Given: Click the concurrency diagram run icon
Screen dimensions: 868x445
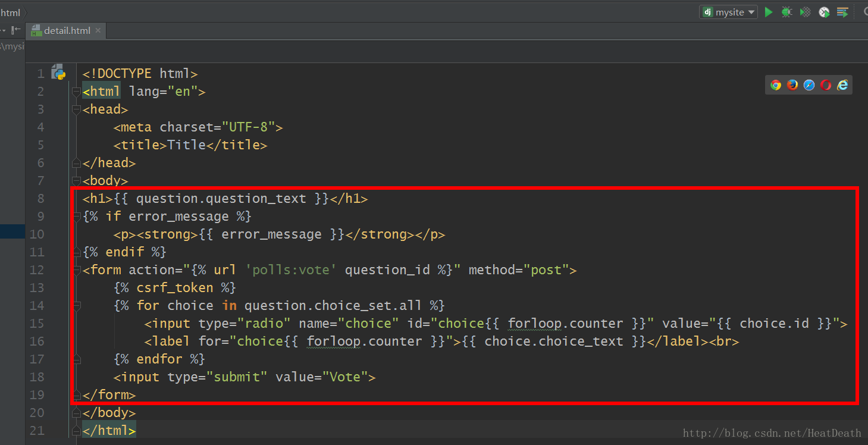Looking at the screenshot, I should (x=842, y=12).
